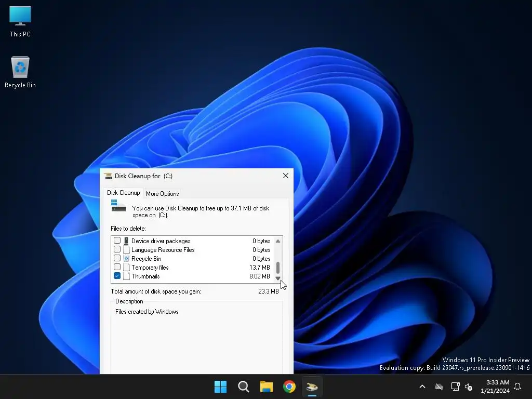Click the Disk Cleanup taskbar icon
This screenshot has height=399, width=532.
click(312, 387)
